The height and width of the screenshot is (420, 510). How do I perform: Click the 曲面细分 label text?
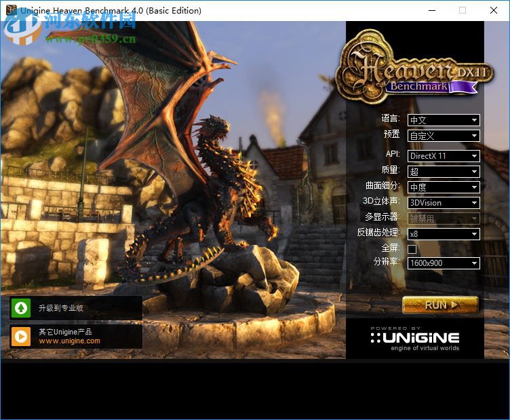point(382,185)
